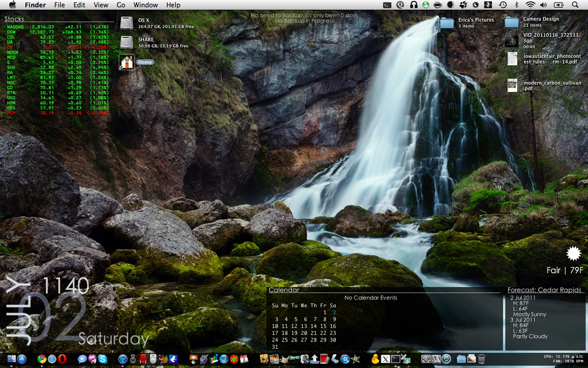Screen dimensions: 588x368
Task: Open Skype in the dock
Action: click(102, 359)
